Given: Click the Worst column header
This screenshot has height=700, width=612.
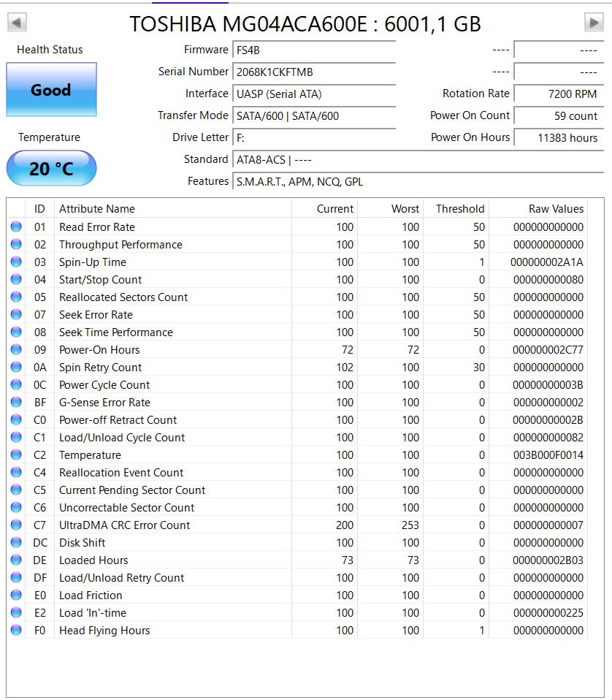Looking at the screenshot, I should (x=390, y=208).
